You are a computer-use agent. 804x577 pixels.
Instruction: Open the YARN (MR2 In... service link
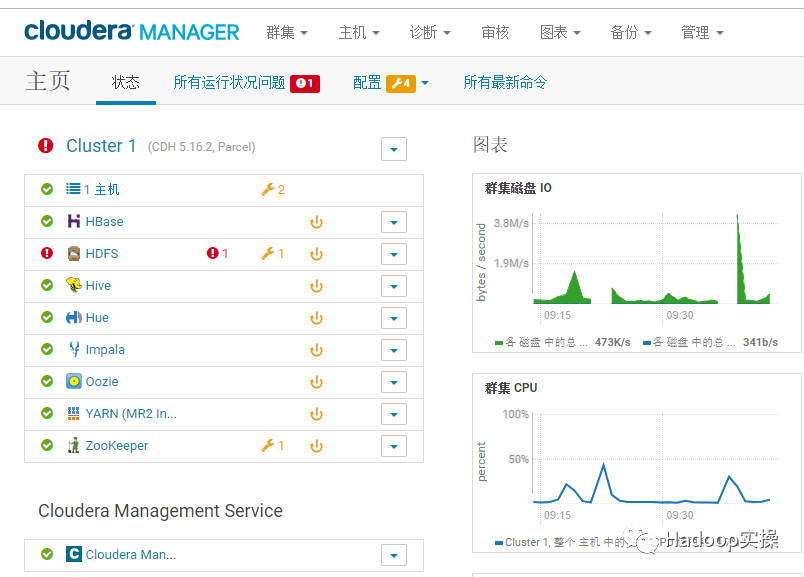click(x=131, y=413)
